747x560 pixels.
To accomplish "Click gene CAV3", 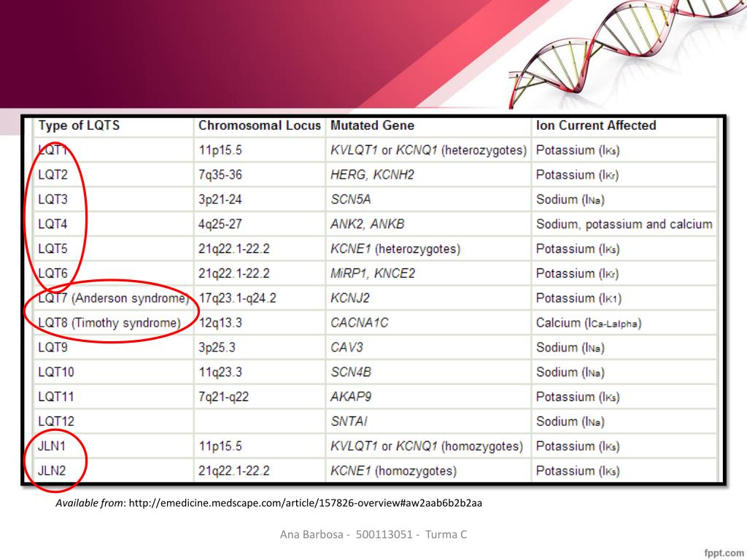I will coord(347,348).
